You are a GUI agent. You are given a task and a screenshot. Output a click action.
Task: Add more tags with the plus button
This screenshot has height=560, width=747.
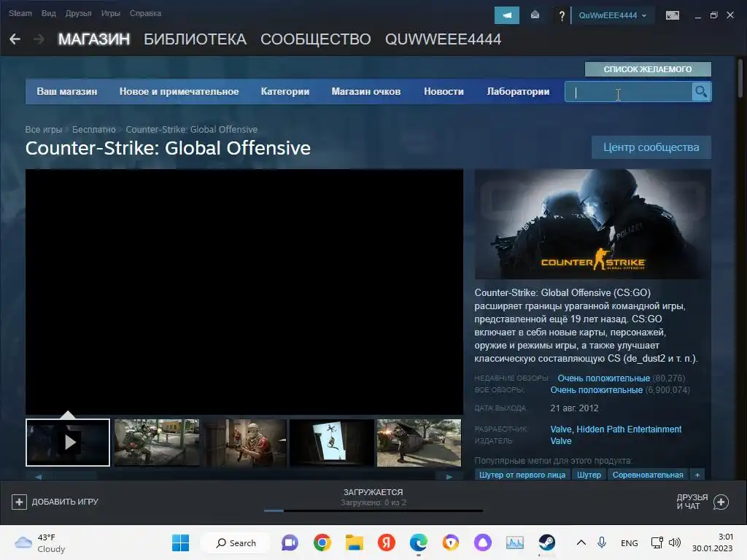click(x=697, y=475)
